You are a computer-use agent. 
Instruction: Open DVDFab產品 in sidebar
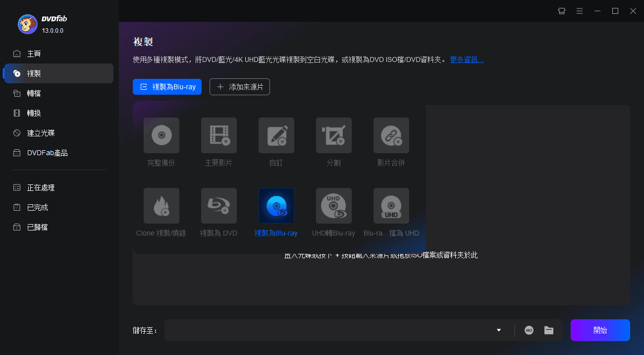point(58,153)
